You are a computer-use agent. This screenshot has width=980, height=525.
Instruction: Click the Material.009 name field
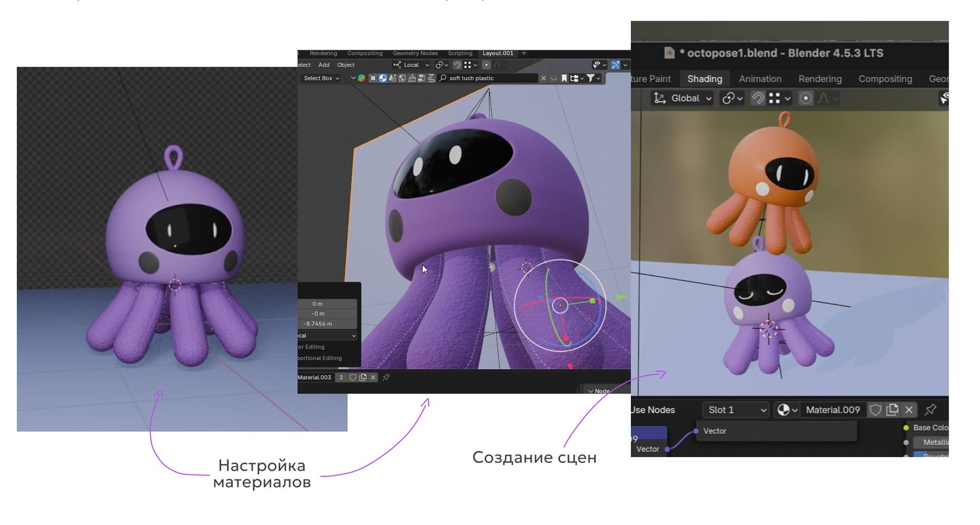(832, 410)
